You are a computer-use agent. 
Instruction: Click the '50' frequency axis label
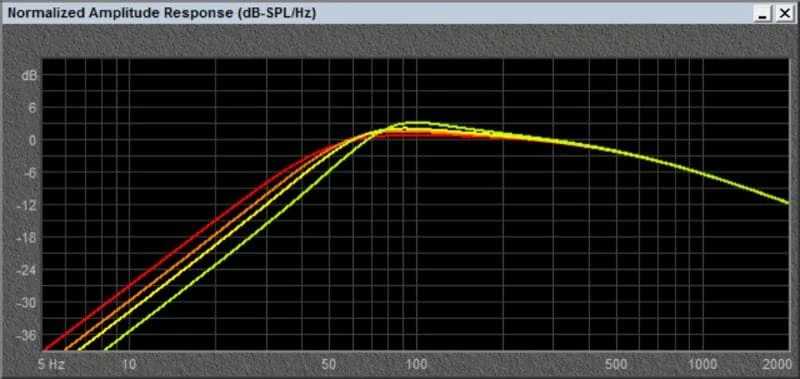point(330,364)
